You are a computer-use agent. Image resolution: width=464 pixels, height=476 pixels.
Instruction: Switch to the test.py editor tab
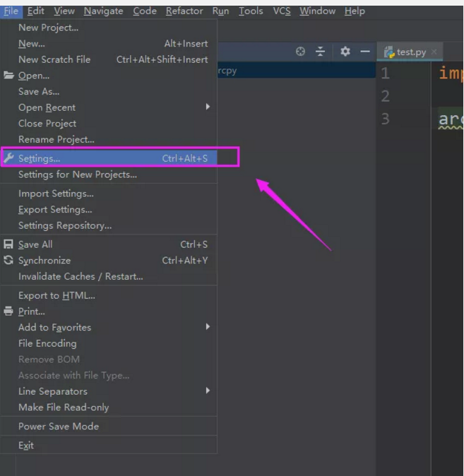click(x=410, y=52)
